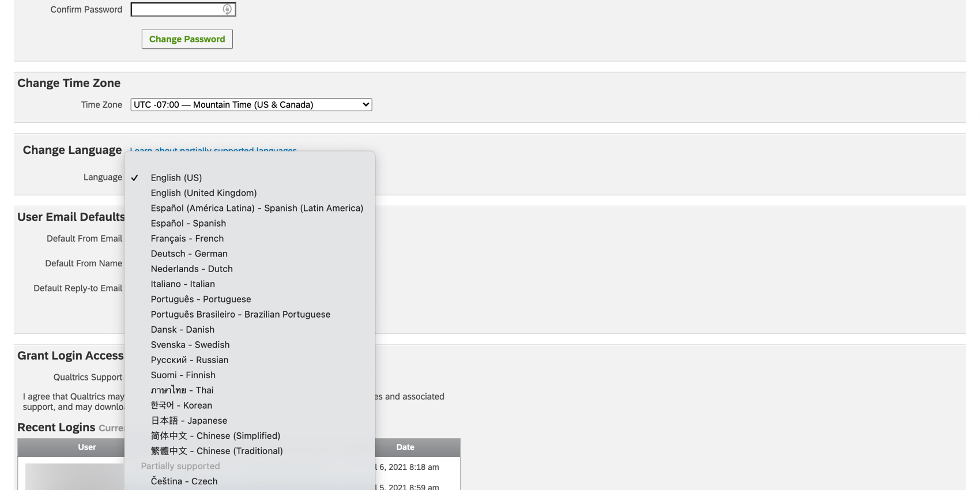Viewport: 980px width, 490px height.
Task: Pick Italiano - Italian from dropdown
Action: coord(183,284)
